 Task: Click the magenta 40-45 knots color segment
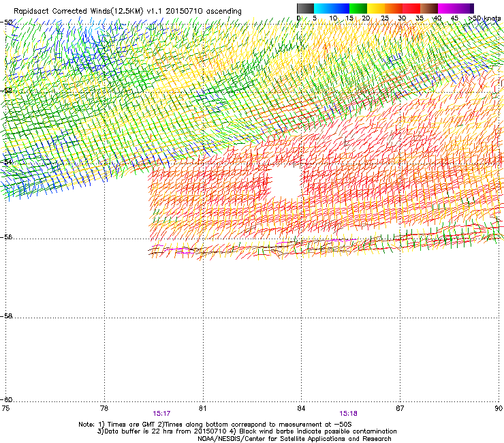click(x=447, y=8)
